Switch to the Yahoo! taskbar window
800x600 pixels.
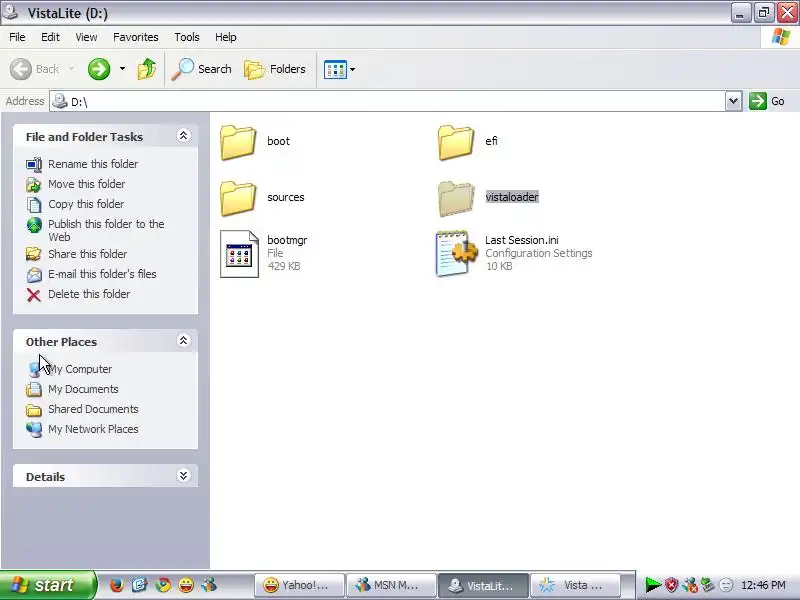pyautogui.click(x=299, y=585)
